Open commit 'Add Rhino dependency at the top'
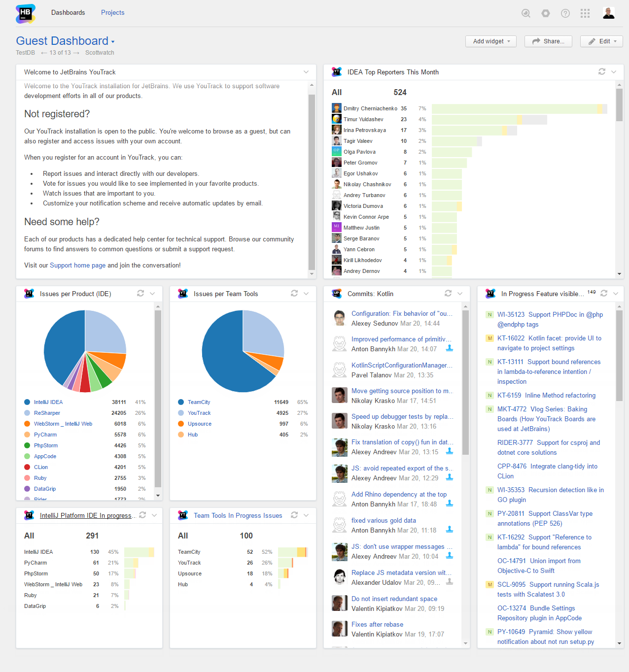 point(399,494)
